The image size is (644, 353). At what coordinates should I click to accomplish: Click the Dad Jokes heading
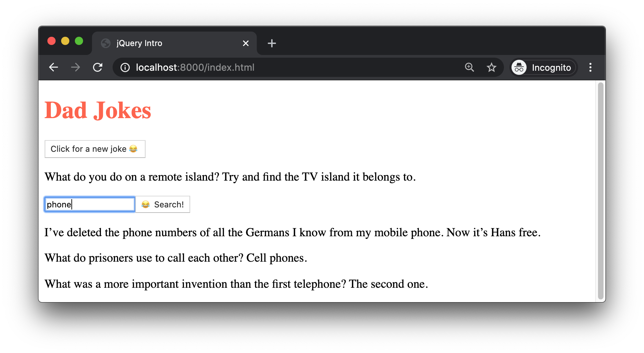(98, 110)
